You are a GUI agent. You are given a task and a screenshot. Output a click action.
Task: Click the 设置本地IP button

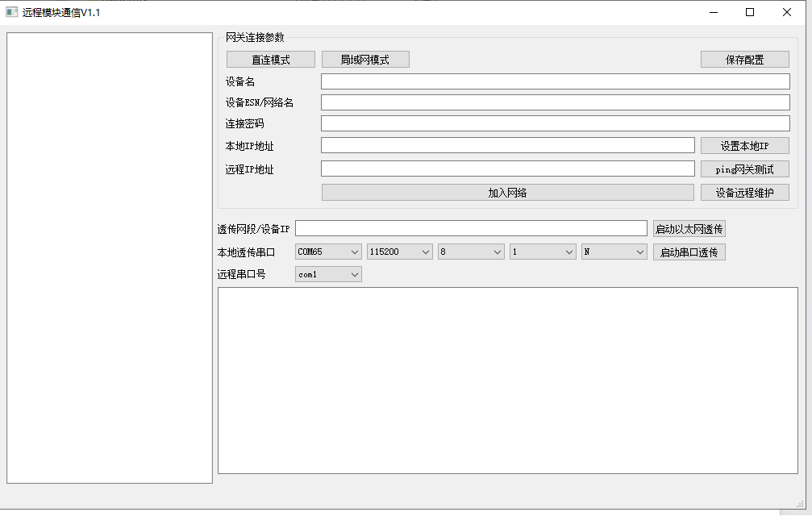click(743, 145)
